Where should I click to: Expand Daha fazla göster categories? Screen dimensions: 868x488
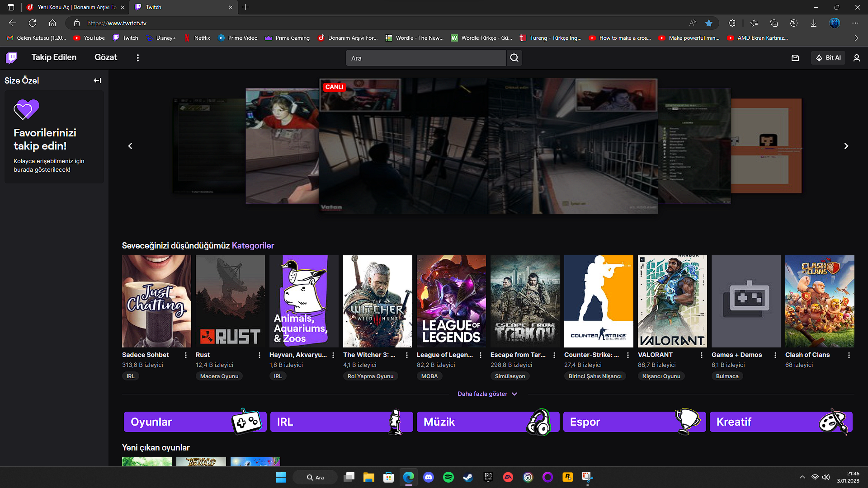point(487,394)
